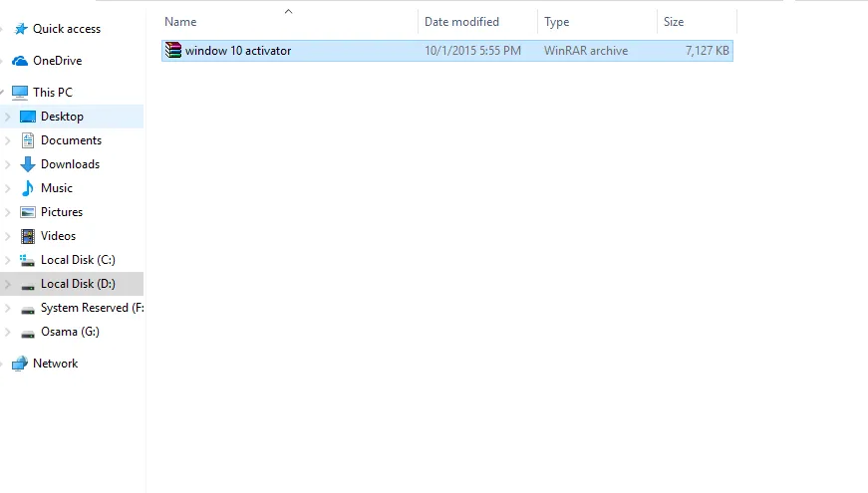Screen dimensions: 868x493
Task: Select Local Disk (D:) label
Action: 78,284
